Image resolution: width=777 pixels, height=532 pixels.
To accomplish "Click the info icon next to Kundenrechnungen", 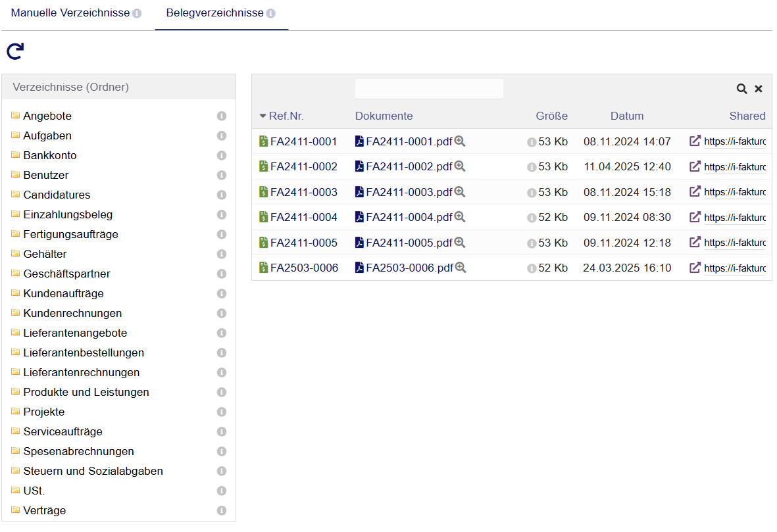I will (x=222, y=314).
